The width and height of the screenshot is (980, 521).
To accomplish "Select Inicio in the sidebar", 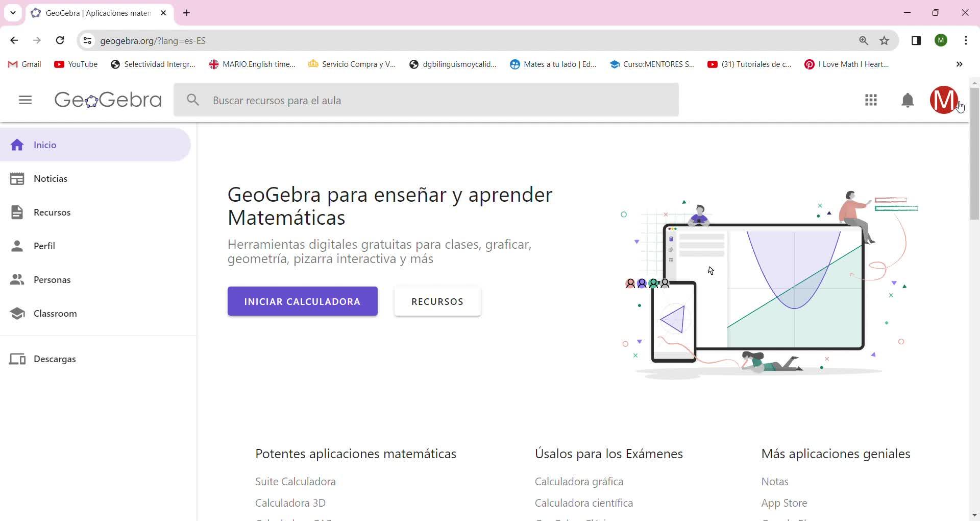I will (x=95, y=145).
